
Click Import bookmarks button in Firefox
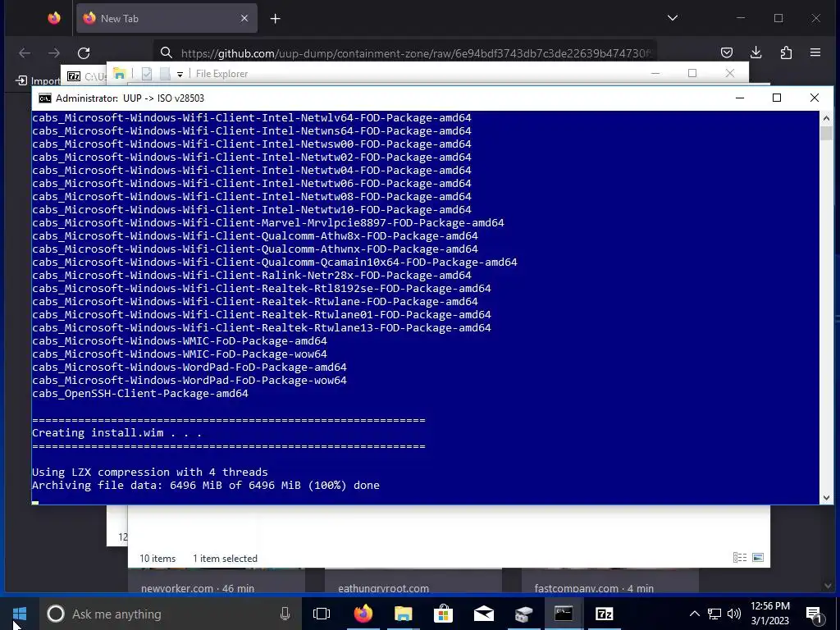coord(38,80)
